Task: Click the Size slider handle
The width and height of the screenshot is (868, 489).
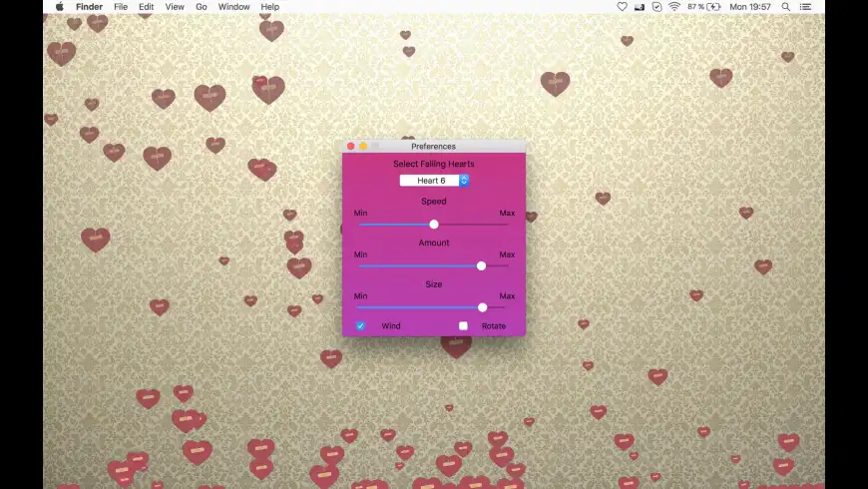Action: (x=482, y=307)
